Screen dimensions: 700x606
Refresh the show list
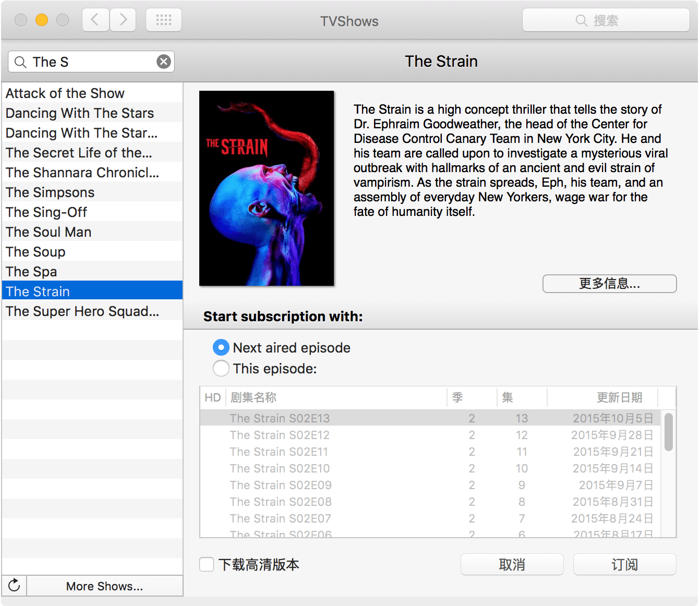pyautogui.click(x=14, y=585)
